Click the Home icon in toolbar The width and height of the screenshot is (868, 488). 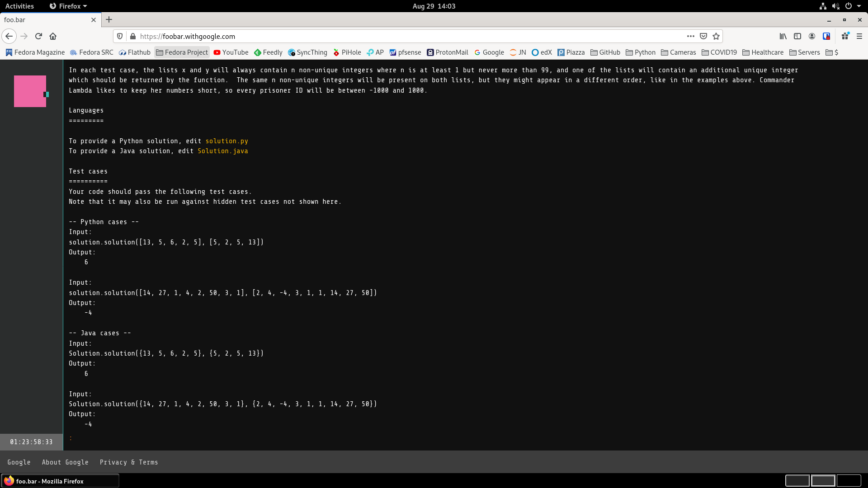pyautogui.click(x=53, y=36)
